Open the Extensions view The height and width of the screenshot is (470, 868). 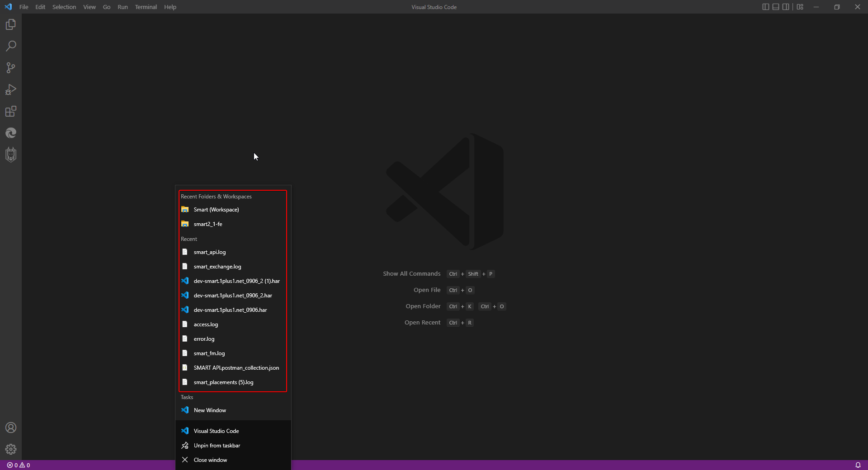[x=11, y=111]
